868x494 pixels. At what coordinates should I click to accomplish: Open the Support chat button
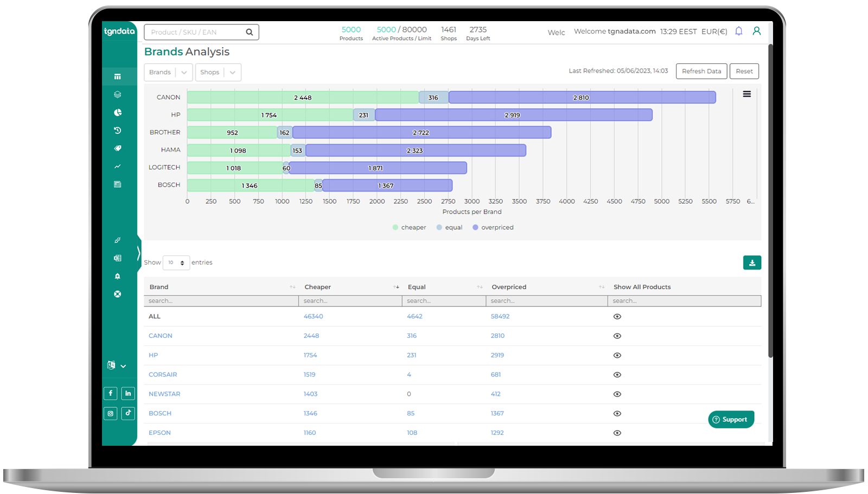pos(731,419)
